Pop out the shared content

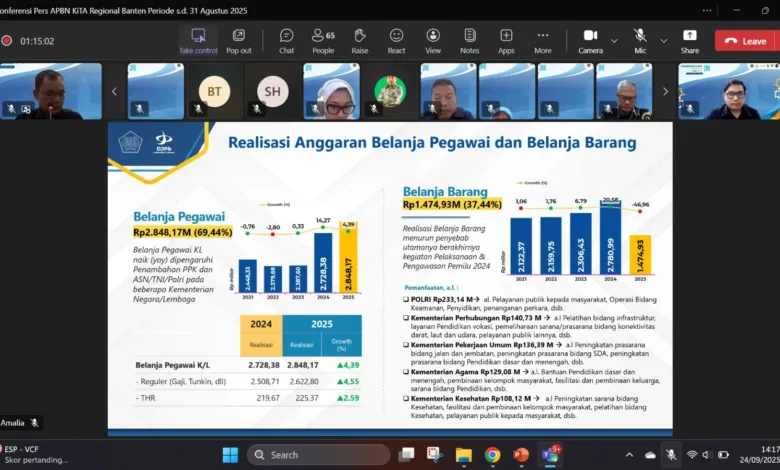pyautogui.click(x=239, y=40)
